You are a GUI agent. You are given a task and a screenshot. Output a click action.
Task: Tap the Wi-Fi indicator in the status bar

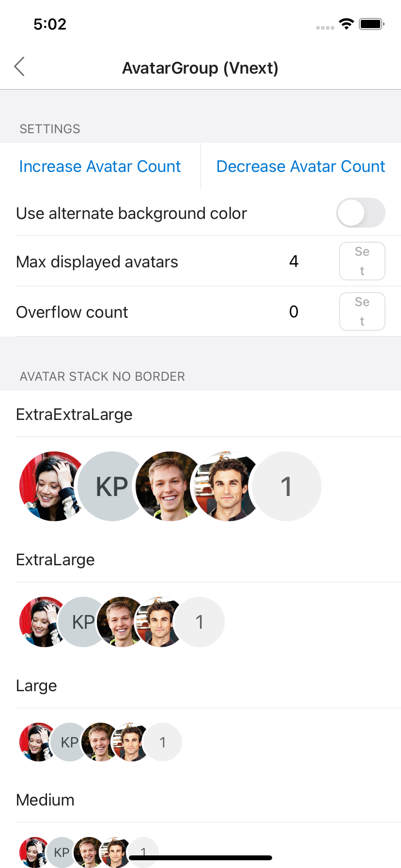coord(347,23)
